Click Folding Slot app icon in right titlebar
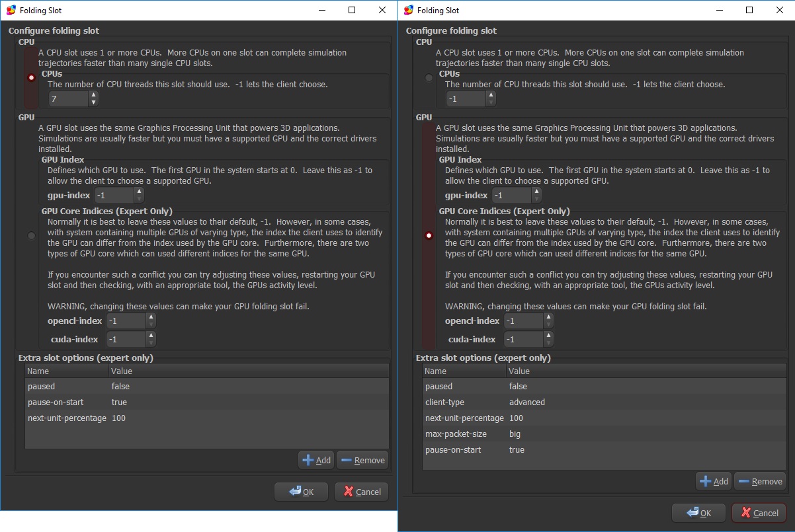The height and width of the screenshot is (532, 795). 409,10
